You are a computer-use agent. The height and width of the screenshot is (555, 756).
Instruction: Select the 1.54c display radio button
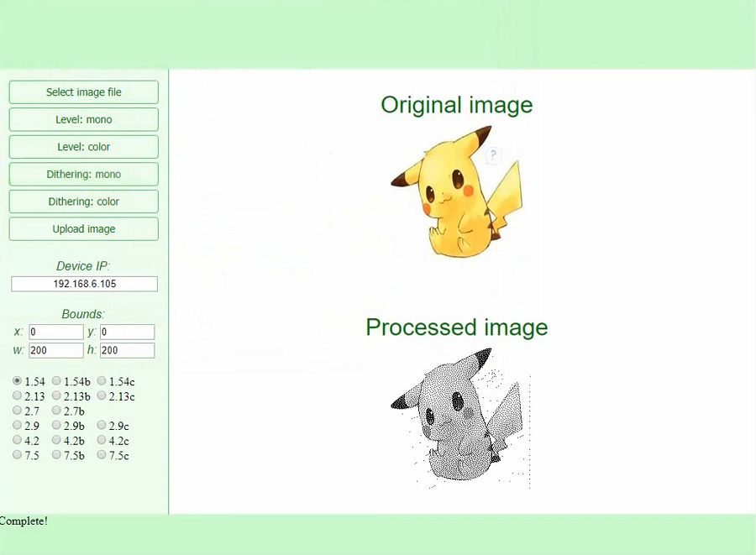[x=102, y=380]
